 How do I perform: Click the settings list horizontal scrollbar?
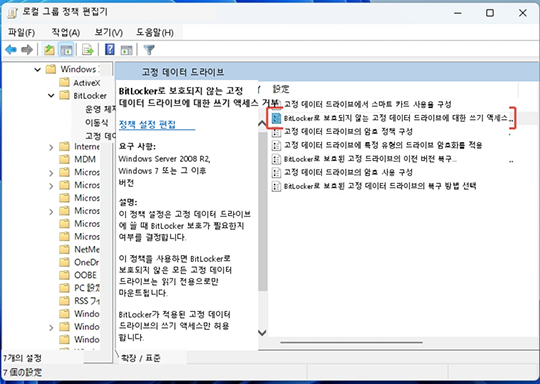coord(351,342)
